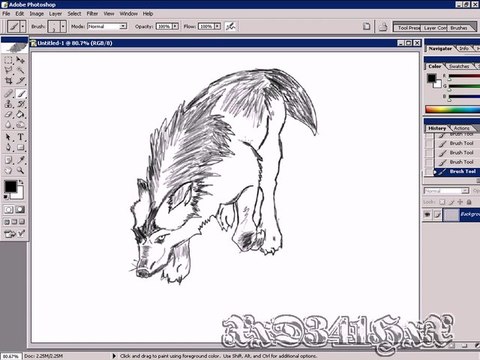Open the brush Opacity slider arrow

(x=175, y=26)
